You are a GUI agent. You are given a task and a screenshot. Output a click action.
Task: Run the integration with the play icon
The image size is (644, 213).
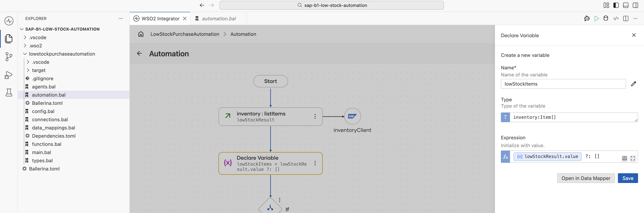point(597,18)
